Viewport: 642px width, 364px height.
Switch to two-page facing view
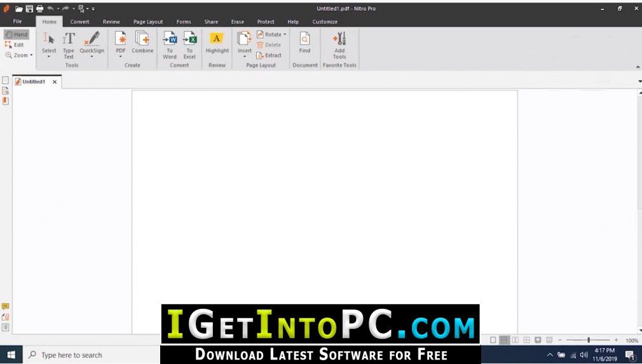click(x=516, y=340)
